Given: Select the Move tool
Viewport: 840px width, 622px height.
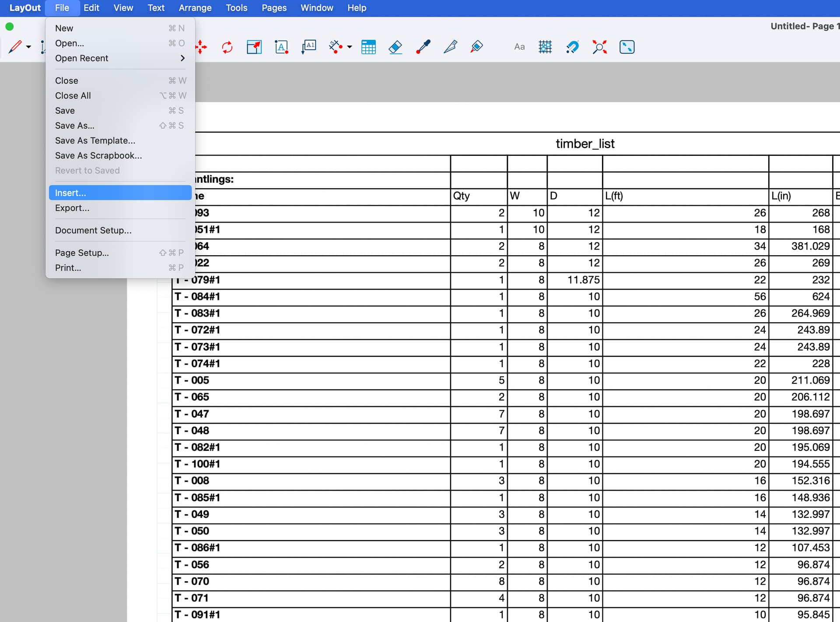Looking at the screenshot, I should [201, 47].
